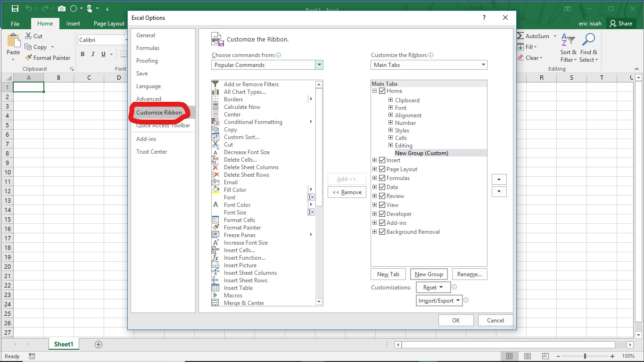Switch to Page Break Preview from the status bar

click(x=545, y=356)
